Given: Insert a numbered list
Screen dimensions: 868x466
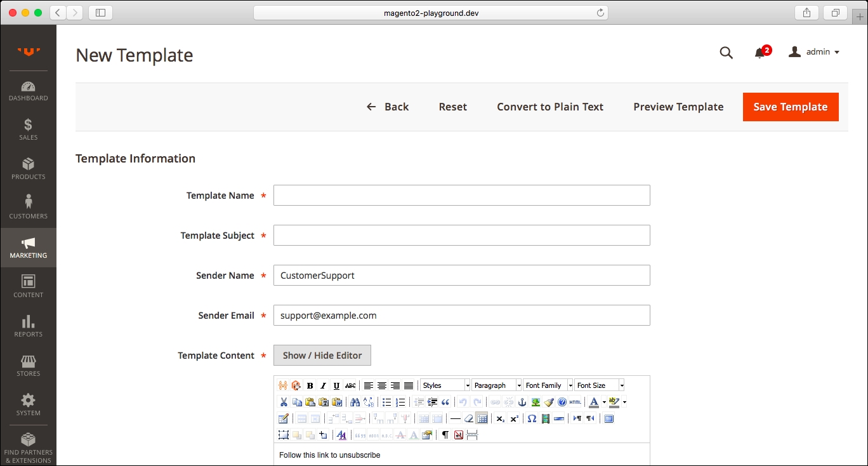Looking at the screenshot, I should (400, 402).
